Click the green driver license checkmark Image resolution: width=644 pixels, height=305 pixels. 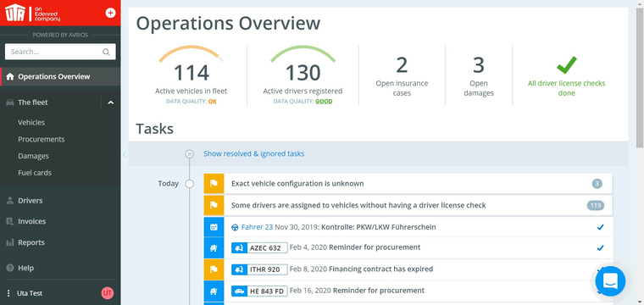coord(567,65)
